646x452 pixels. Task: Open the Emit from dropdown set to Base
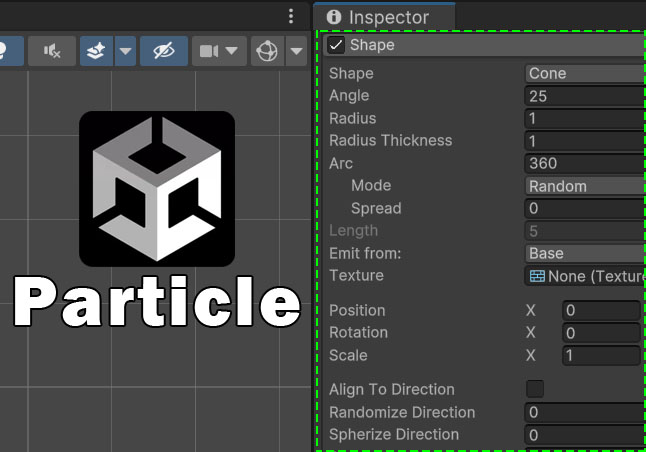[x=585, y=253]
